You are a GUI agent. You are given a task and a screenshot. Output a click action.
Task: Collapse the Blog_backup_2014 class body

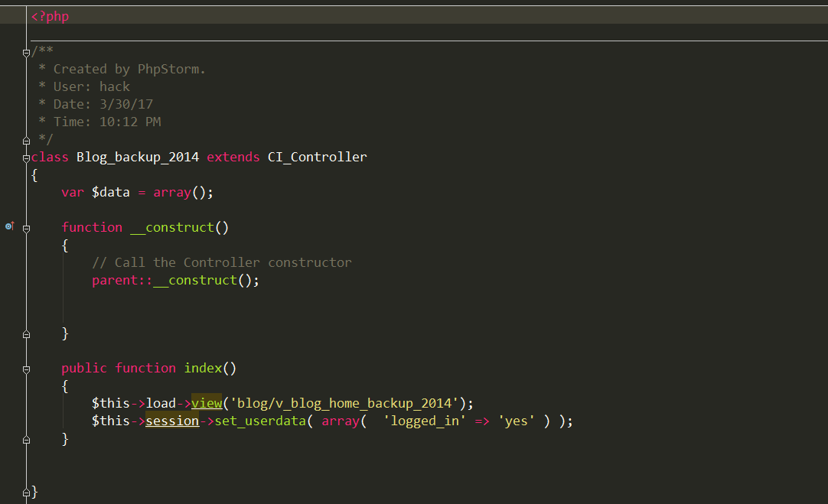27,158
